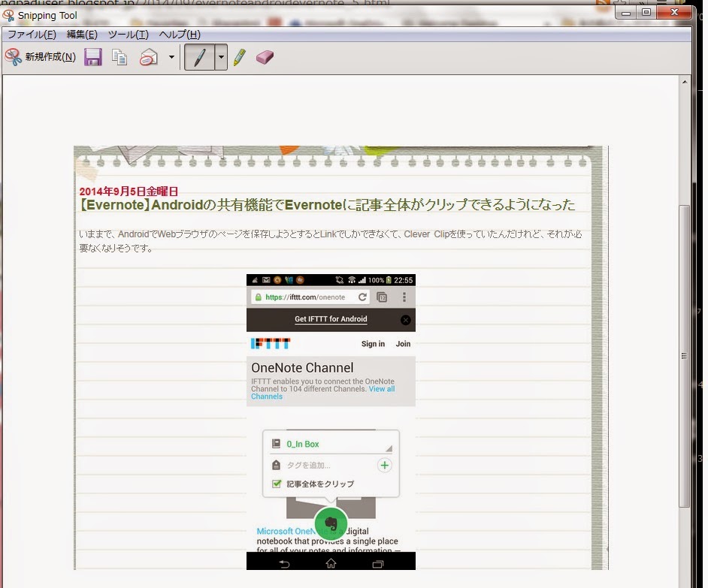Screen dimensions: 708x588
Task: Click the tag icon beside タグを追加
Action: (x=276, y=465)
